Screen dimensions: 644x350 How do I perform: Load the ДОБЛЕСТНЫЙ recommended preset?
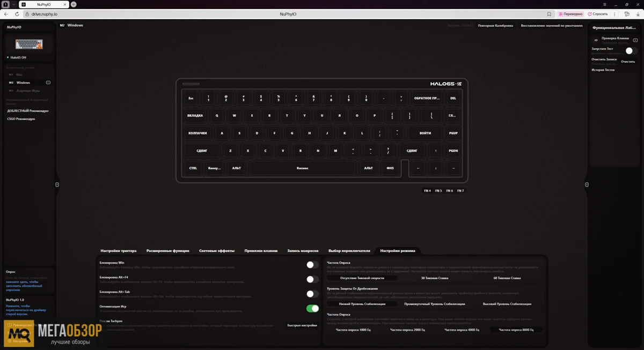(28, 111)
